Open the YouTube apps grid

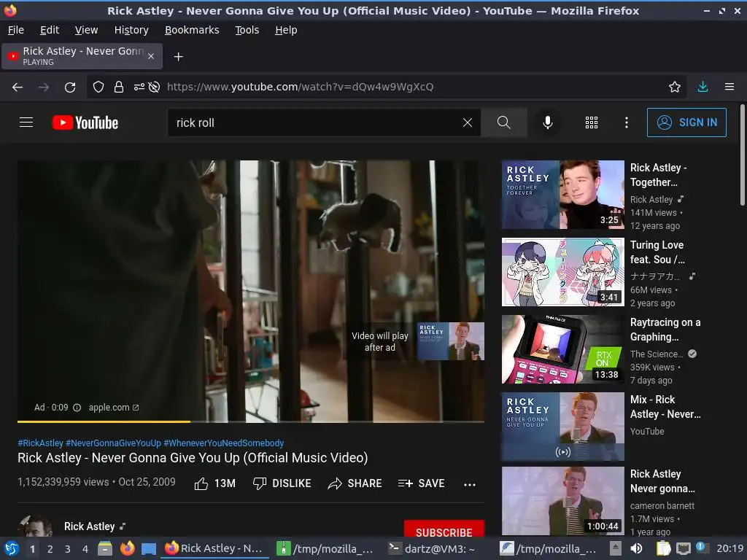tap(591, 122)
